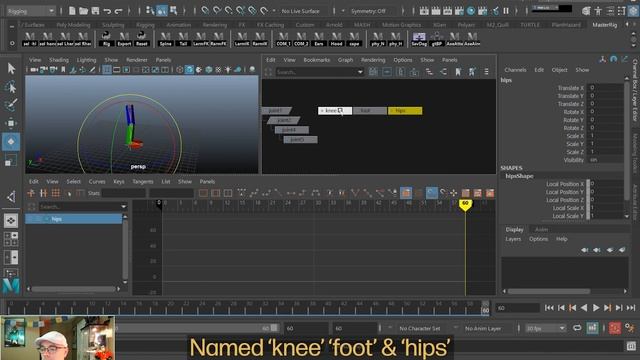Click the play backward button

pyautogui.click(x=584, y=308)
